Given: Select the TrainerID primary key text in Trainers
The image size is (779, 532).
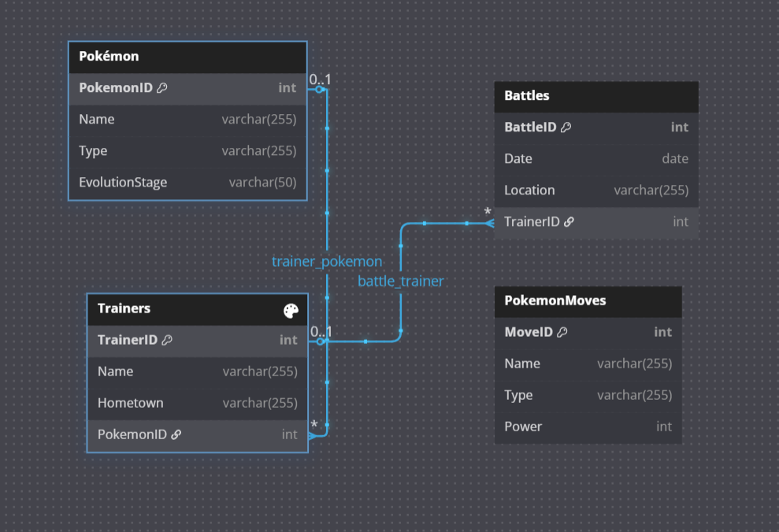Looking at the screenshot, I should coord(127,340).
